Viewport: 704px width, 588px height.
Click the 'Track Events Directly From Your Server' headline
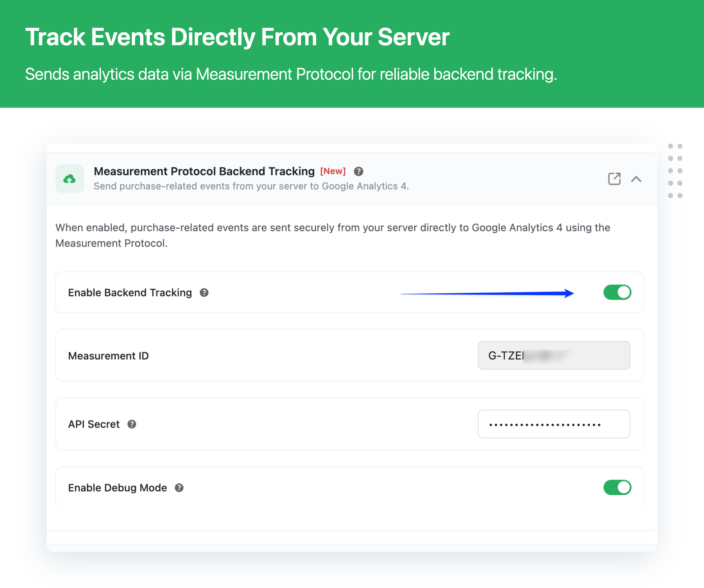pyautogui.click(x=237, y=37)
